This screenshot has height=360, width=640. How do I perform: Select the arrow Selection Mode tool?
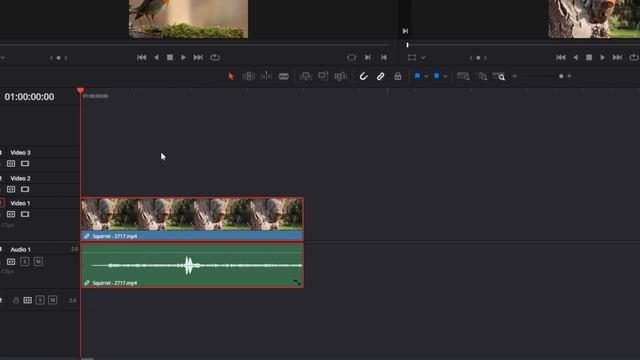[x=231, y=76]
